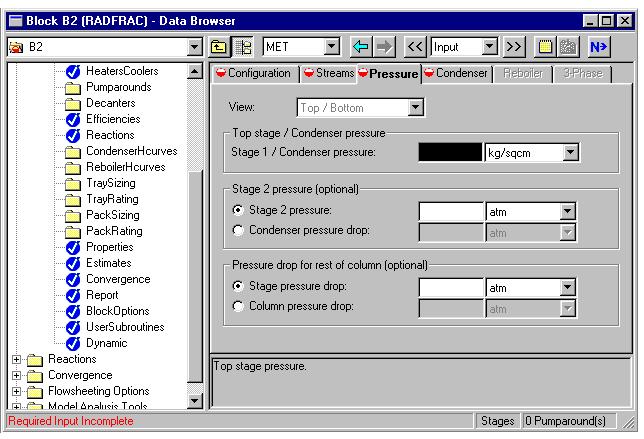Open the Input mode dropdown

(x=490, y=46)
